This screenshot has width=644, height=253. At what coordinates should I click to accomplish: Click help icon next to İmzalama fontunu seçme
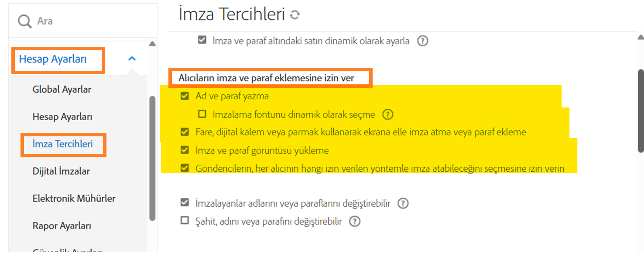(x=388, y=114)
